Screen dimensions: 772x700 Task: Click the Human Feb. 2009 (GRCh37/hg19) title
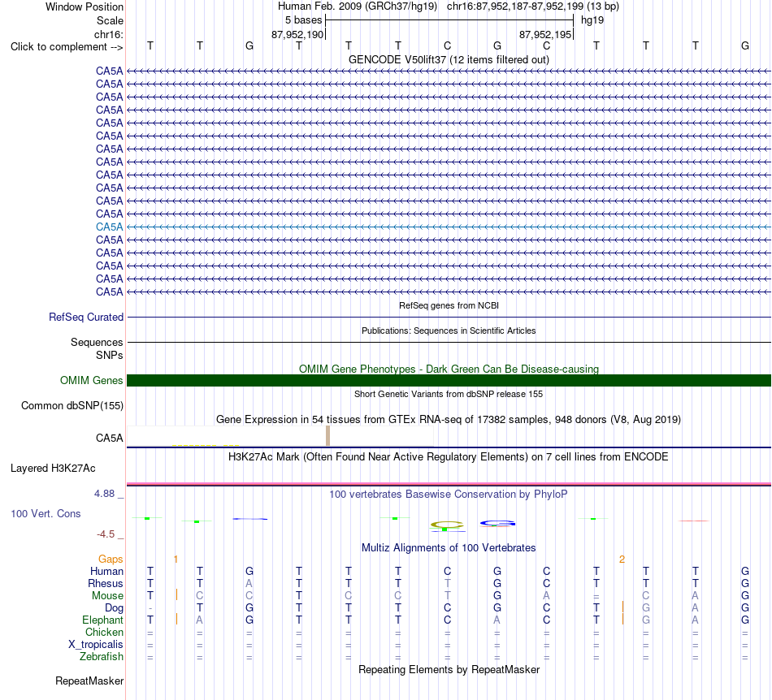358,6
